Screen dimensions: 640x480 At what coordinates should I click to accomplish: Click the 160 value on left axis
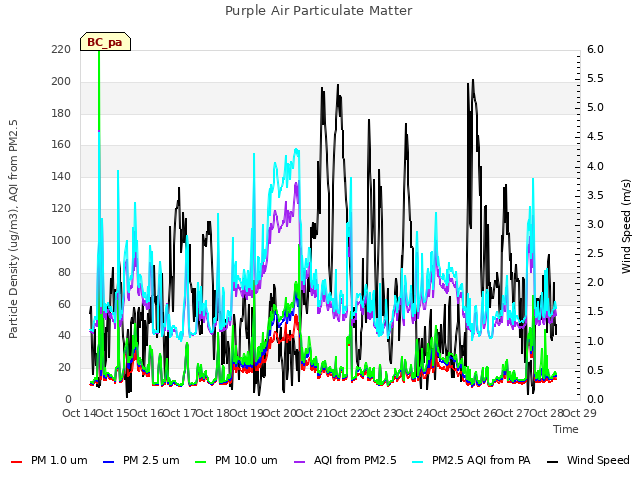coord(61,145)
